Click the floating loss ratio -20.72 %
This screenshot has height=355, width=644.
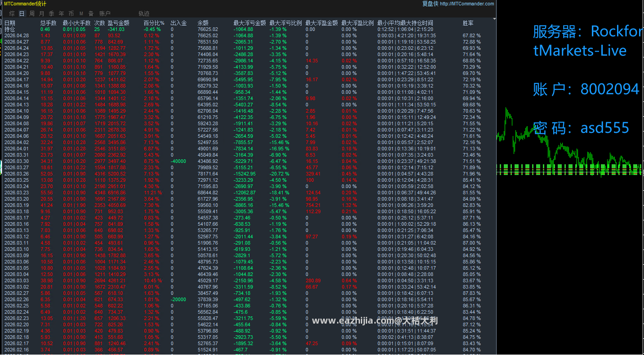coord(279,174)
